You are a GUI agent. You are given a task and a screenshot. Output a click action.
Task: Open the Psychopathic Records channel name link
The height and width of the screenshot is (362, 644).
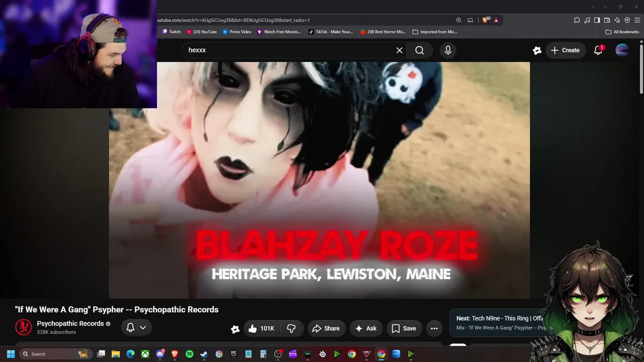pyautogui.click(x=70, y=323)
